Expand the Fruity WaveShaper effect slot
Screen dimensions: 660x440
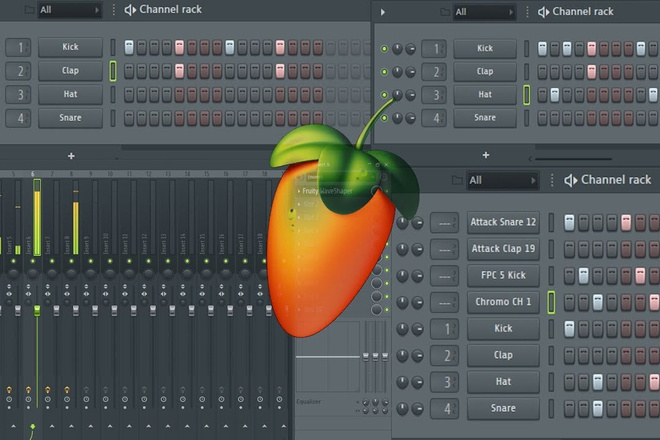(x=299, y=191)
